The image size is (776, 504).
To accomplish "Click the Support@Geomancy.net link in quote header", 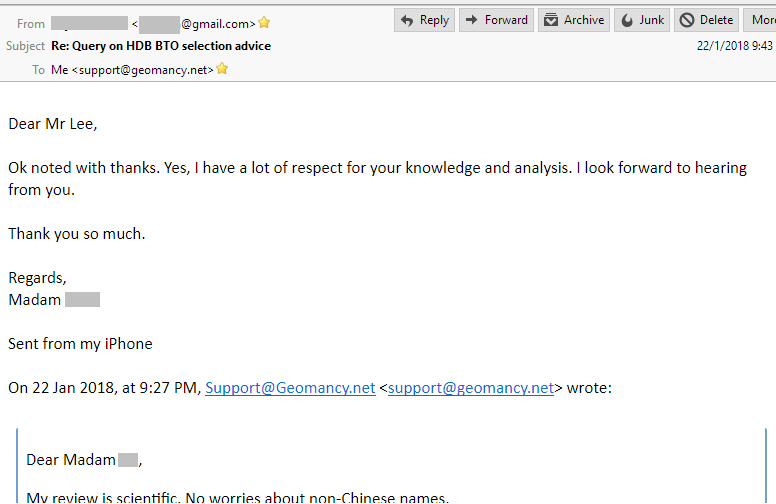I will (290, 388).
